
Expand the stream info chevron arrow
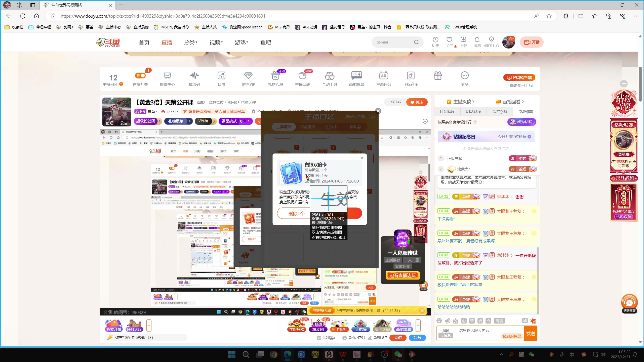[425, 121]
